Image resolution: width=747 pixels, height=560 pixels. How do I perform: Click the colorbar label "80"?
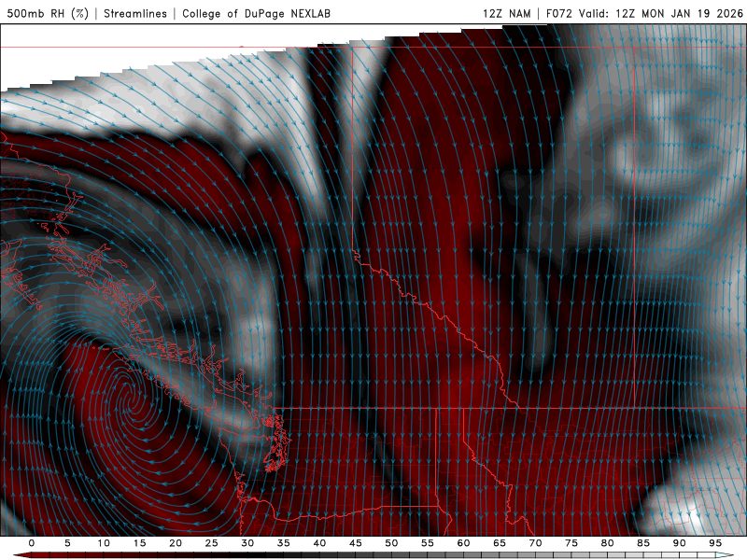[x=608, y=543]
